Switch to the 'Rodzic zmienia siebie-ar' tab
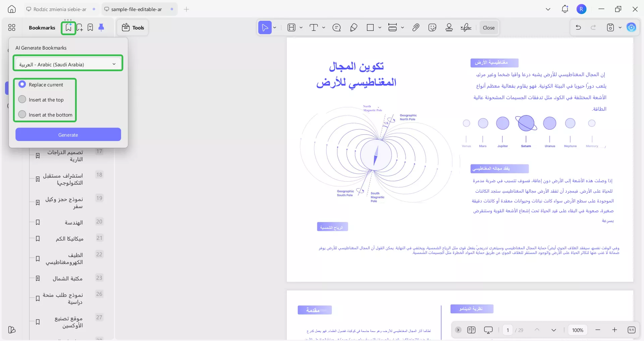Viewport: 644px width, 341px height. click(60, 9)
